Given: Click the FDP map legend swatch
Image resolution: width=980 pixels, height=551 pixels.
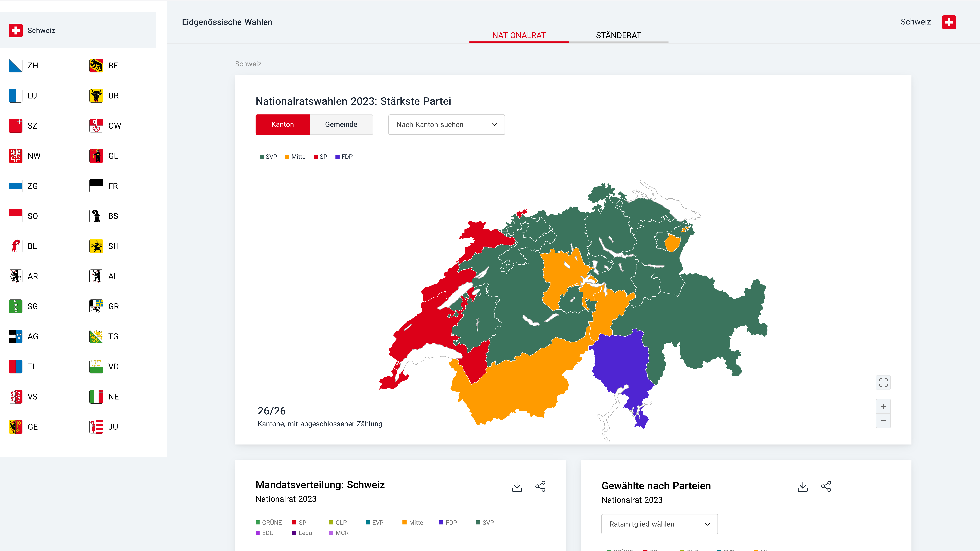Looking at the screenshot, I should point(337,157).
